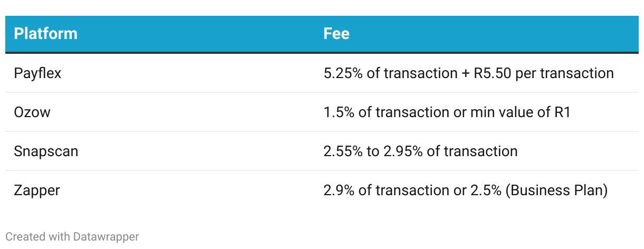
Task: Click the "min value of R1" text
Action: (x=519, y=112)
